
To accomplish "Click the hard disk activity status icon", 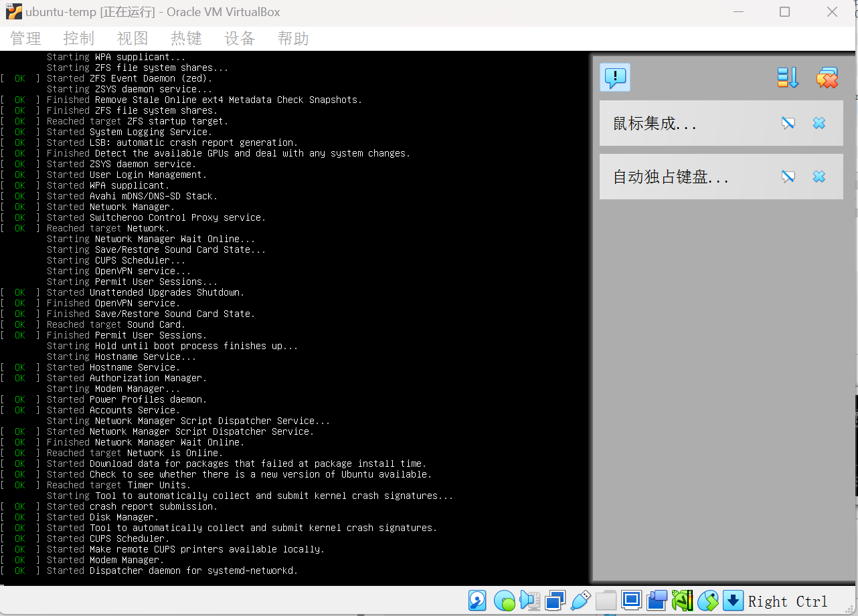I will click(x=477, y=601).
